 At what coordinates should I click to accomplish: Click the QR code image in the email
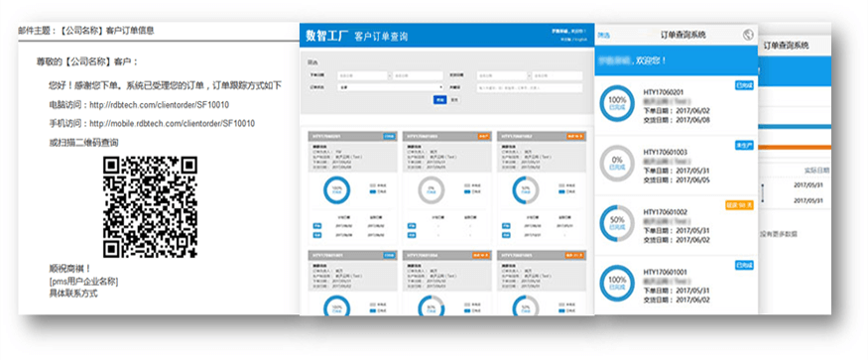[x=150, y=207]
